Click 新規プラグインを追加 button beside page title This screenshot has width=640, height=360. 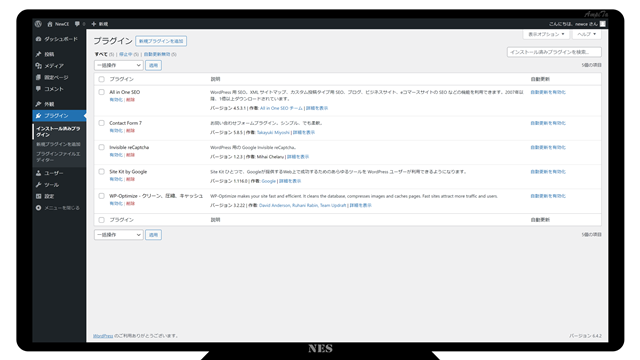pos(161,41)
